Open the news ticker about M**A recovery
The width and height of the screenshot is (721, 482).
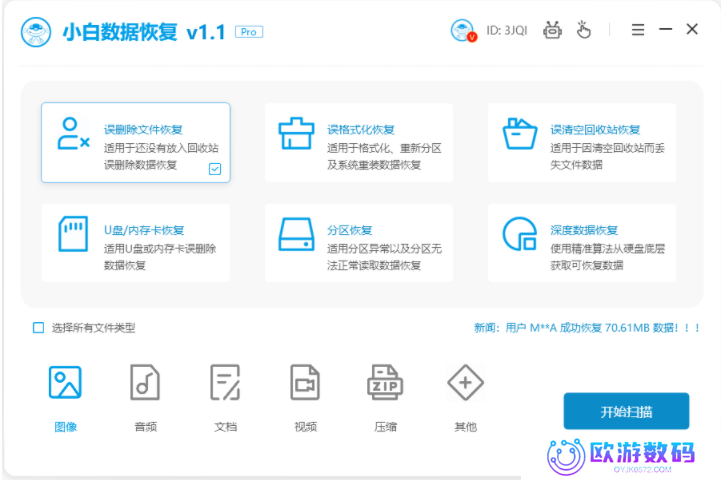tap(587, 328)
